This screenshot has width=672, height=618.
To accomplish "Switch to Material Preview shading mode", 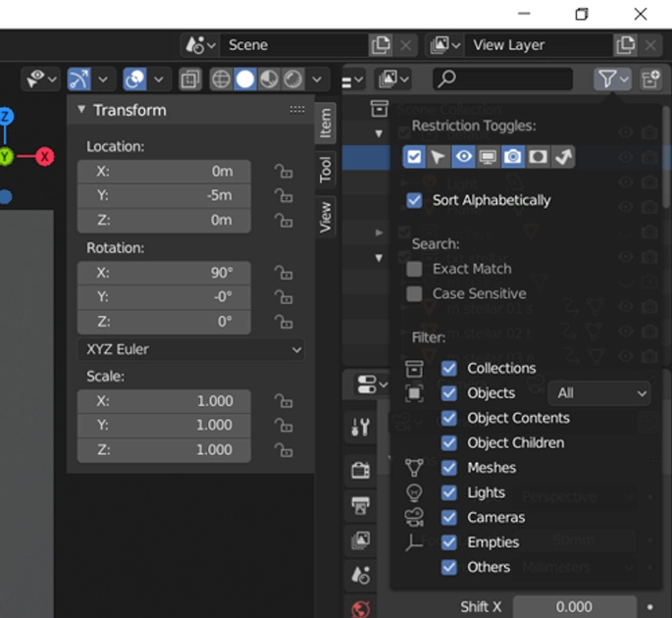I will [269, 79].
